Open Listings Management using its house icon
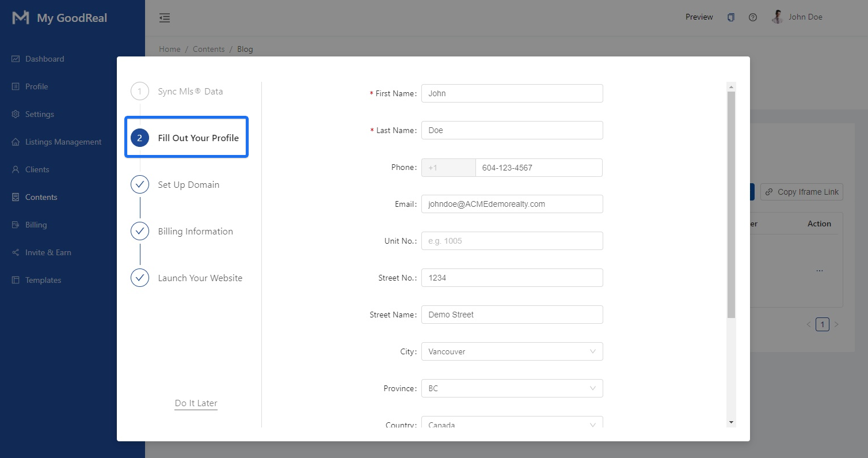This screenshot has width=868, height=458. click(x=15, y=141)
